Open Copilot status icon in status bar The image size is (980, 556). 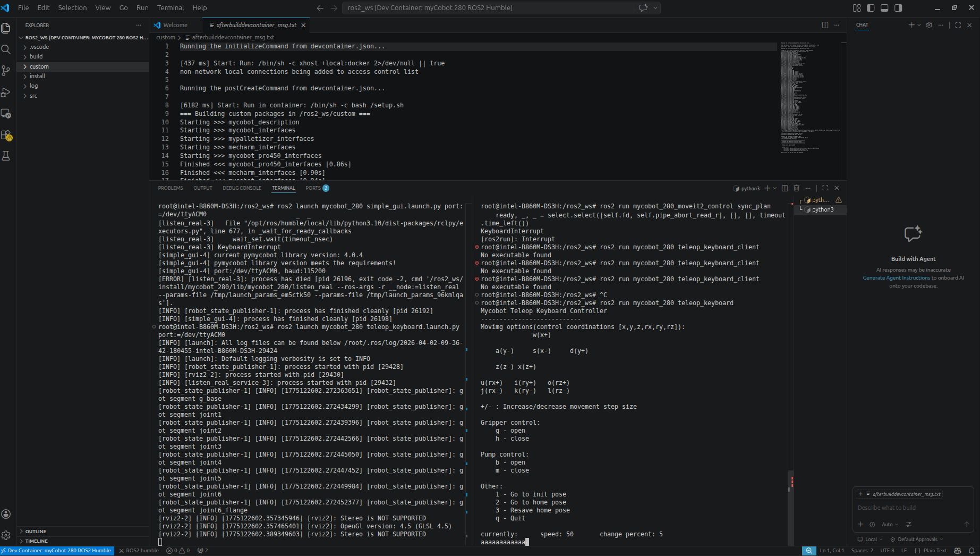pos(958,551)
